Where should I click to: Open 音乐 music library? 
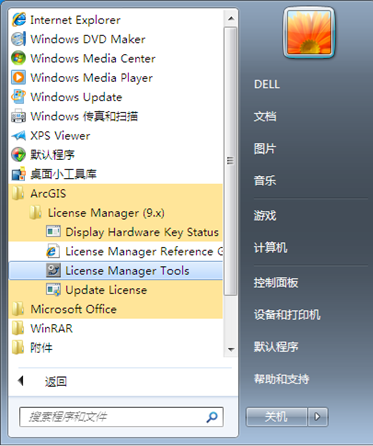click(x=265, y=181)
